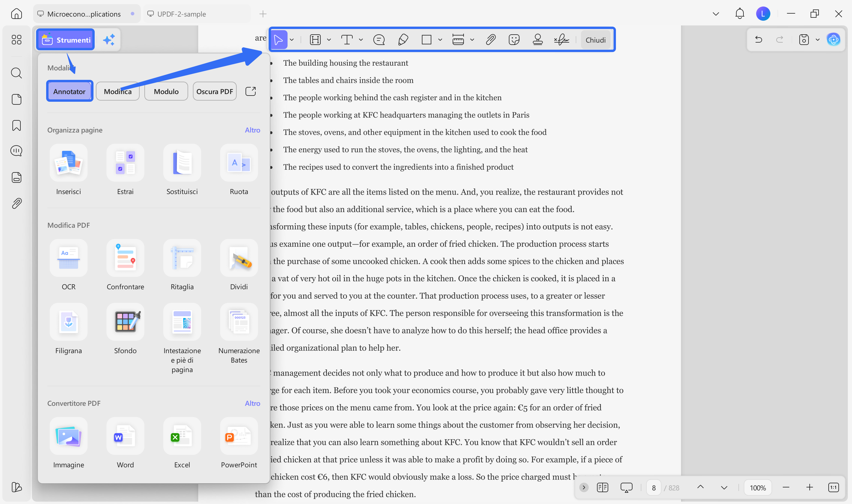Screen dimensions: 852x504
Task: Open the Inserisci pages tool
Action: 69,170
